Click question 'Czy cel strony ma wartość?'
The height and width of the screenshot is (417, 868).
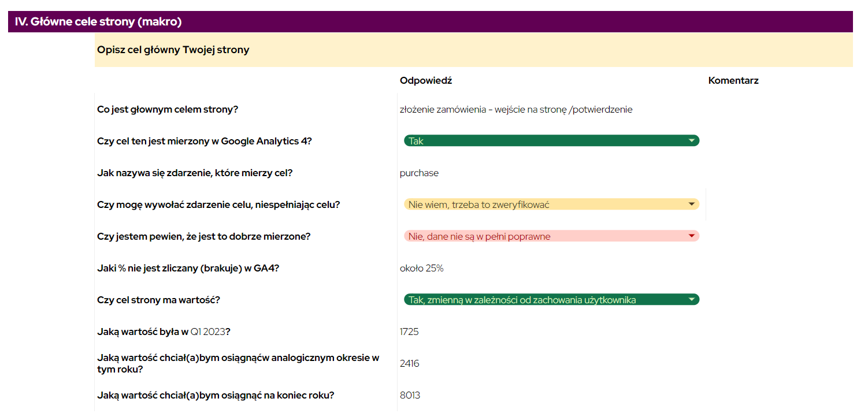(158, 300)
